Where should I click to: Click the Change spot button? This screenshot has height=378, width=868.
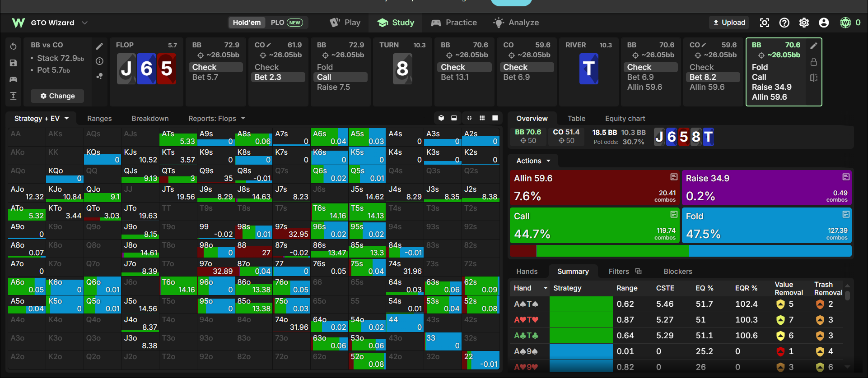pos(57,96)
